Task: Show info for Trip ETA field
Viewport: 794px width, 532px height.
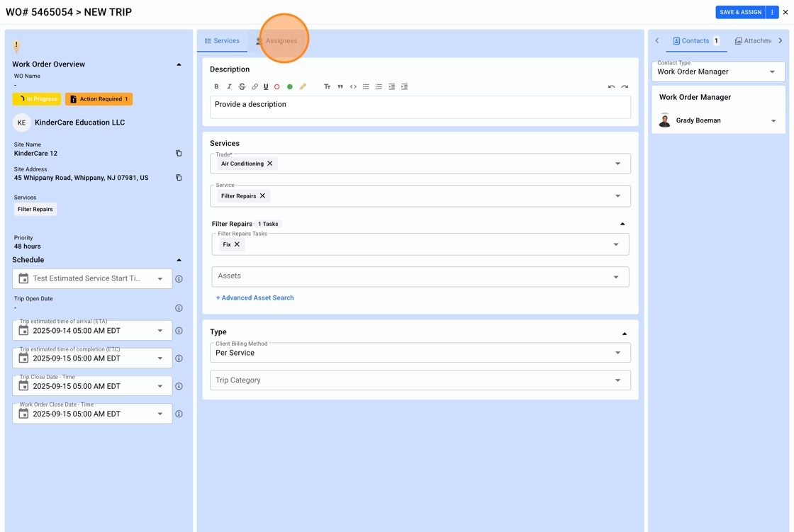Action: [x=179, y=331]
